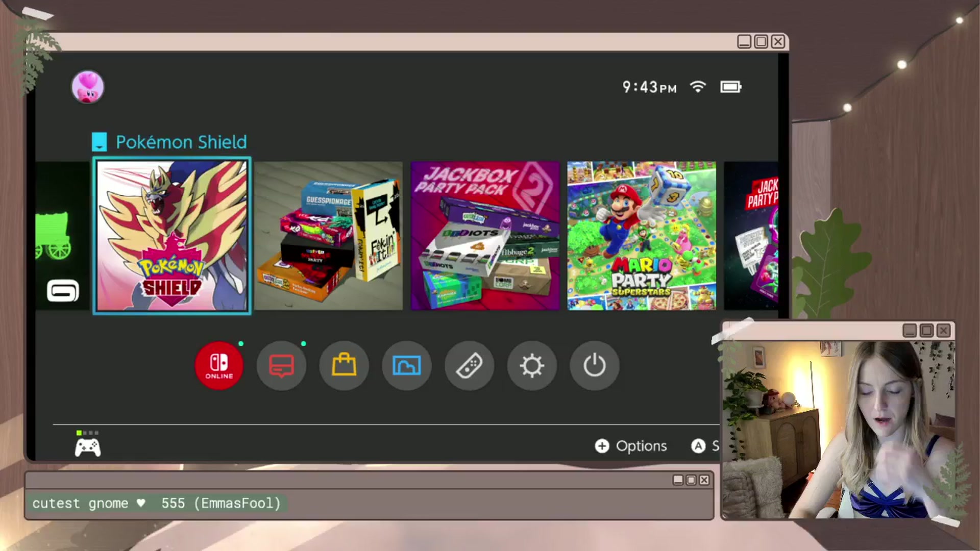
Task: Select the Guesspionage Jackbox pack tile
Action: click(x=329, y=236)
